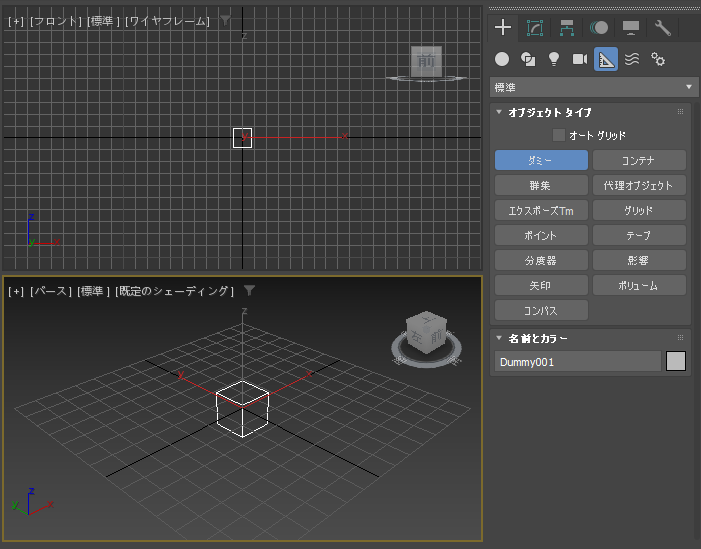Open the 標準 helper type dropdown
Viewport: 701px width, 549px height.
point(594,87)
